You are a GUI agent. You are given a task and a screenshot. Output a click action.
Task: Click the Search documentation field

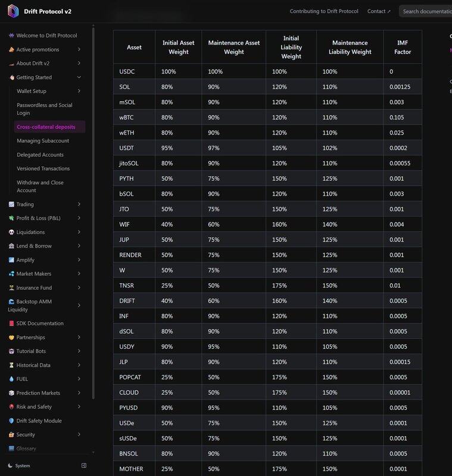tap(426, 11)
